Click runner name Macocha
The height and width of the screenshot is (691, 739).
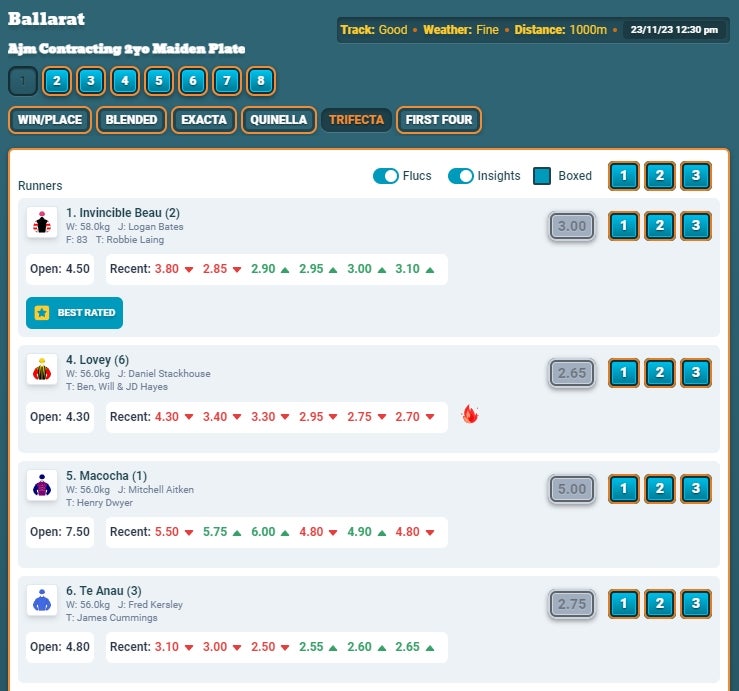coord(106,476)
